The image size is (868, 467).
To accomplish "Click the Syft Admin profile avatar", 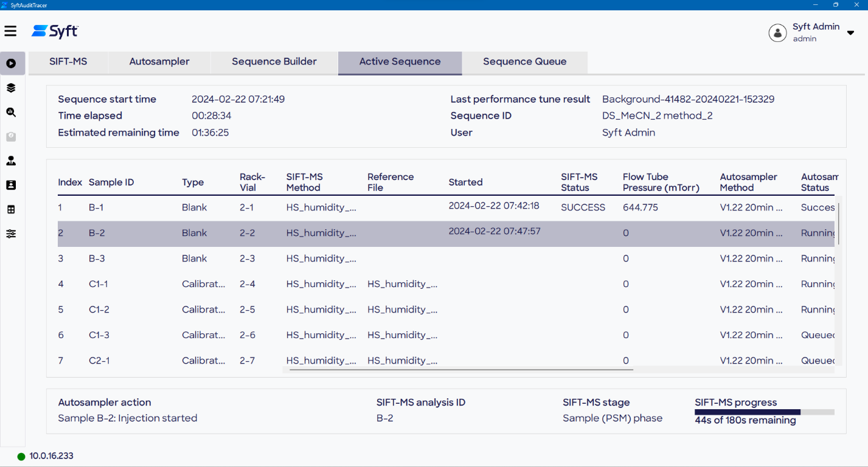I will tap(777, 32).
